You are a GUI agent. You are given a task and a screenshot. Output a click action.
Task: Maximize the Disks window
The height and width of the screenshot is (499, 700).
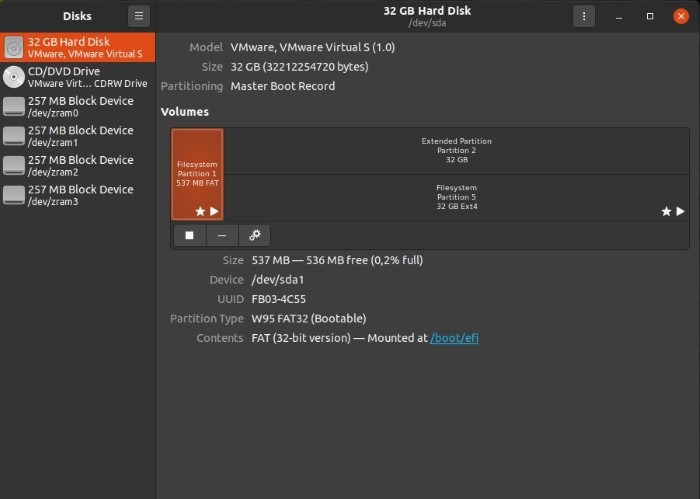pos(650,16)
